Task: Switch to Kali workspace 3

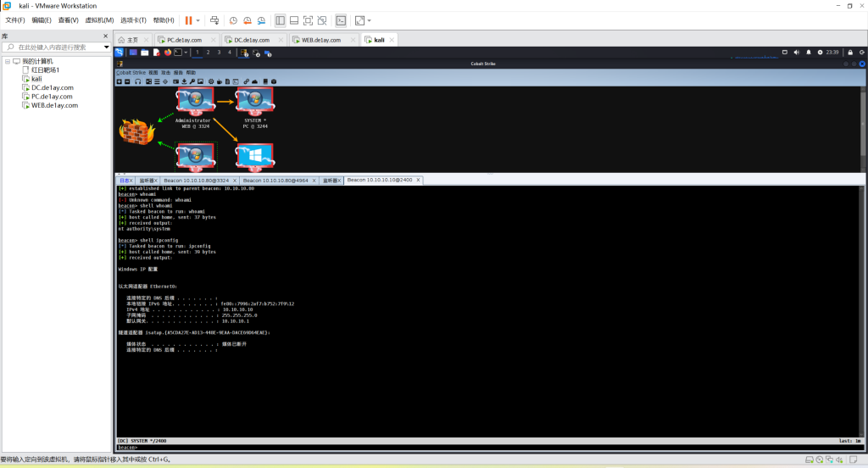Action: 219,52
